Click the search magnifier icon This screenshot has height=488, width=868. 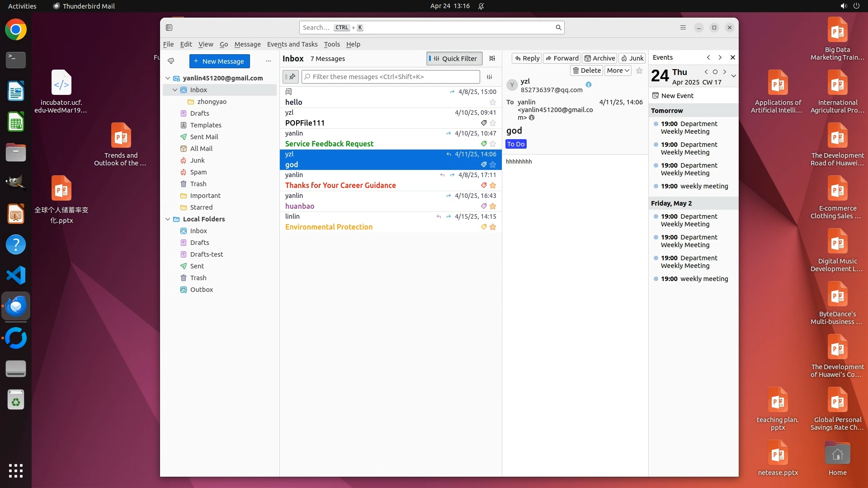(558, 28)
